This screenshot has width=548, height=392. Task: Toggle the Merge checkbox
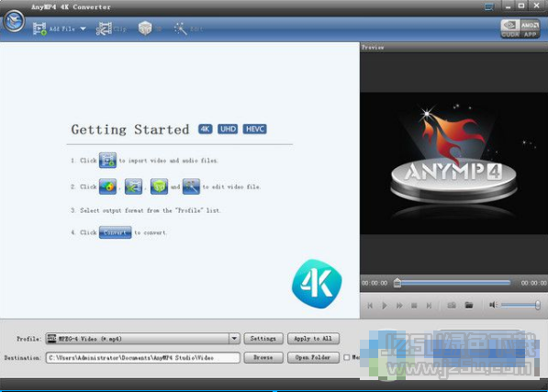[346, 357]
